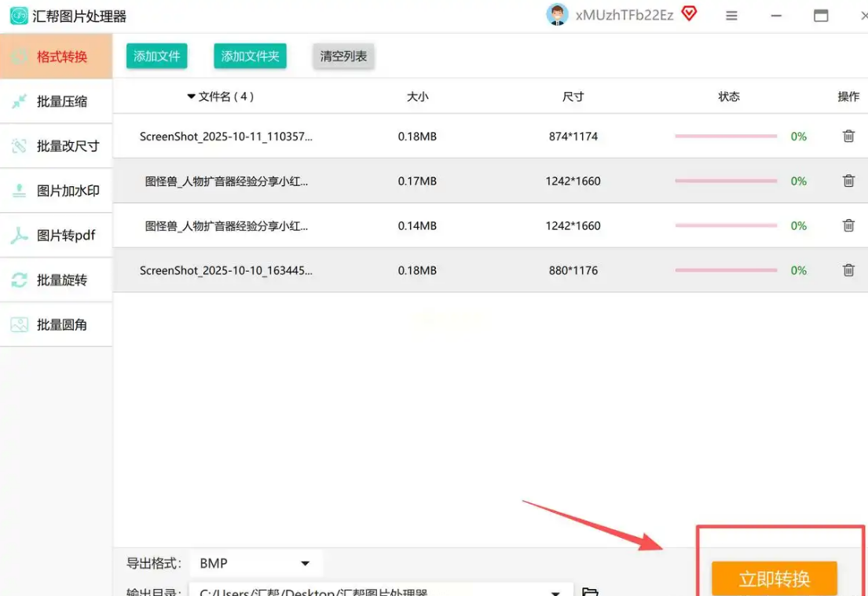Open the user avatar profile picture
Image resolution: width=868 pixels, height=596 pixels.
[x=557, y=15]
